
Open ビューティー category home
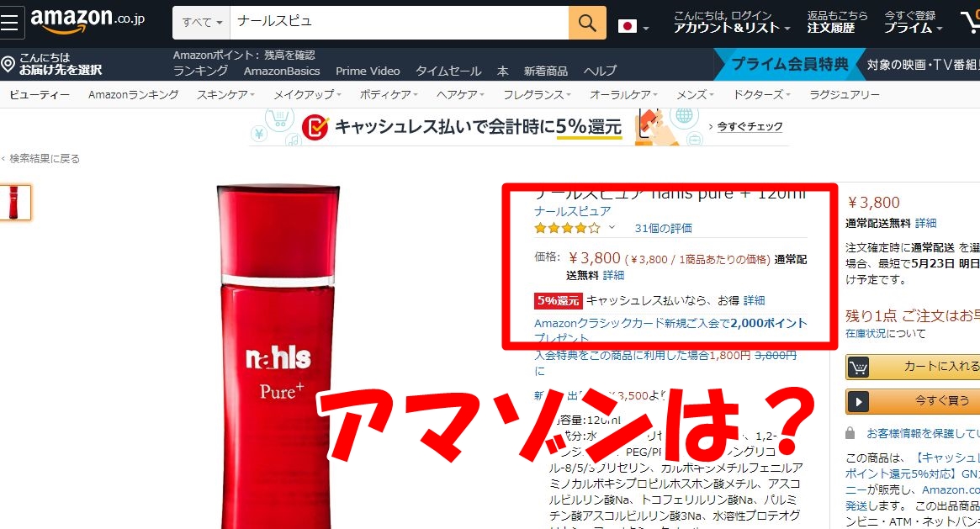tap(40, 95)
